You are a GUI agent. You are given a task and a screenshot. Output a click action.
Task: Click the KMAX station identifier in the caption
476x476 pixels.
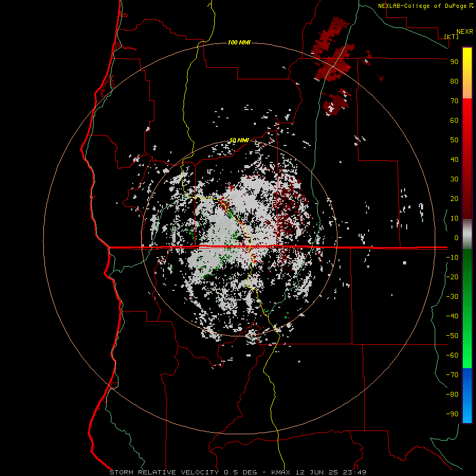coord(281,472)
